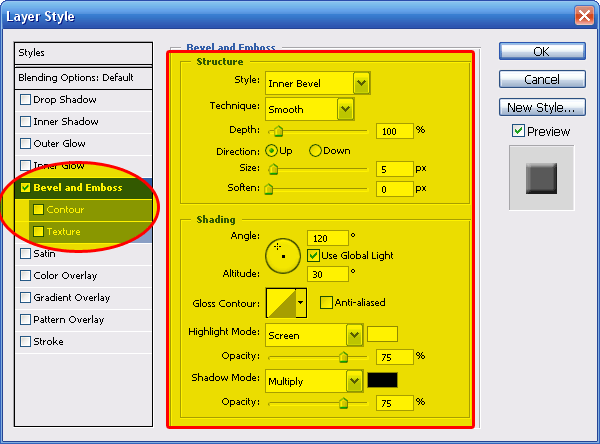Viewport: 600px width, 444px height.
Task: Uncheck the Preview checkbox
Action: coord(517,131)
